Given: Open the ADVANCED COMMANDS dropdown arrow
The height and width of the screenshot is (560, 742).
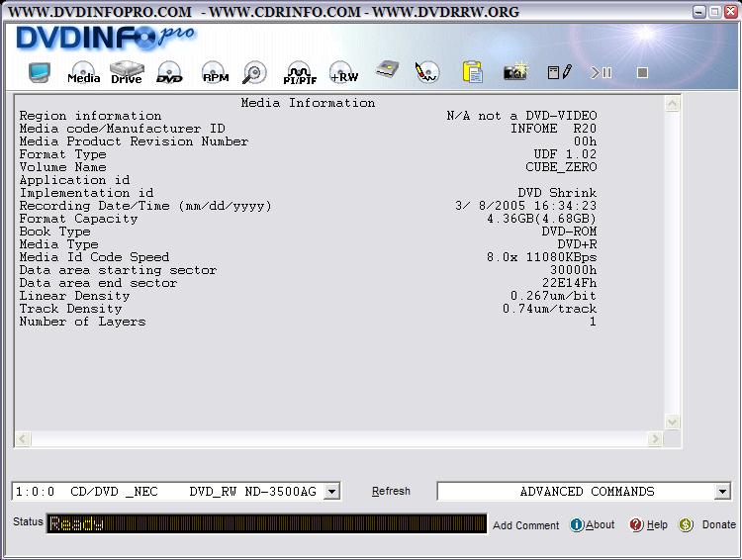Looking at the screenshot, I should coord(722,492).
